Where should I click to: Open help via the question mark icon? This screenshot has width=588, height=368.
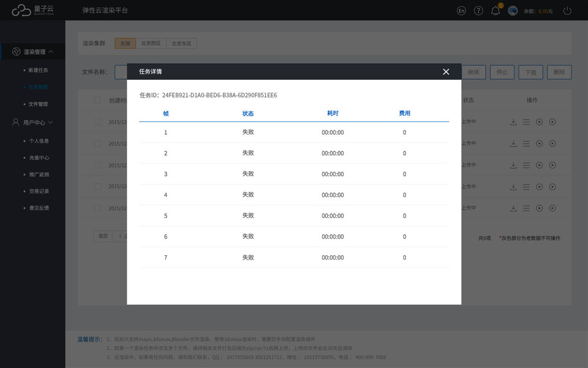click(478, 10)
